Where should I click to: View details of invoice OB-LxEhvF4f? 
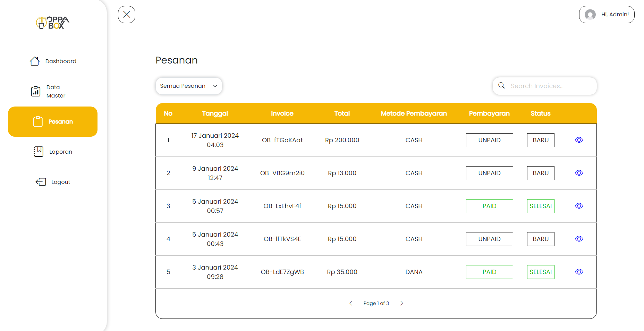[579, 206]
